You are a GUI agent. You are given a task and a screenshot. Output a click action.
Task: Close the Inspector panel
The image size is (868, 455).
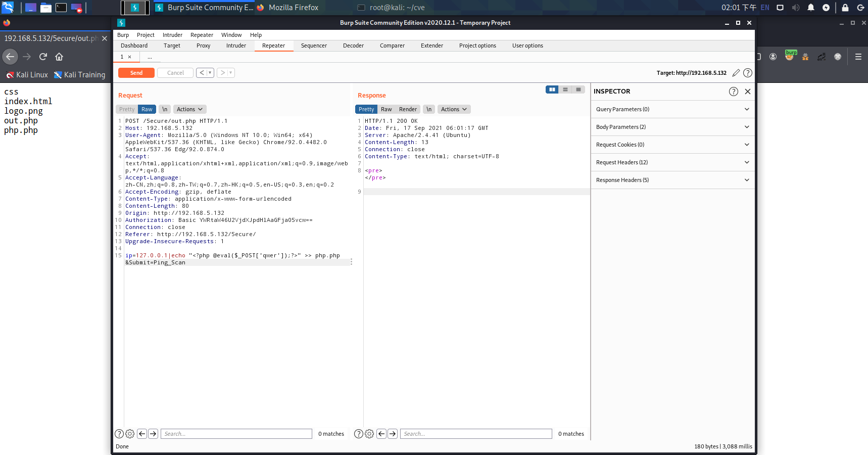point(748,92)
